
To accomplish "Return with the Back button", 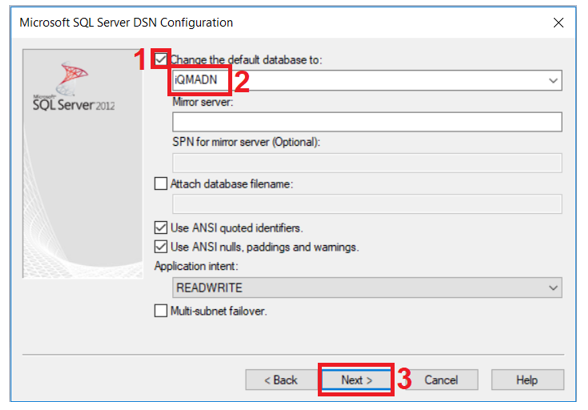I will tap(281, 380).
